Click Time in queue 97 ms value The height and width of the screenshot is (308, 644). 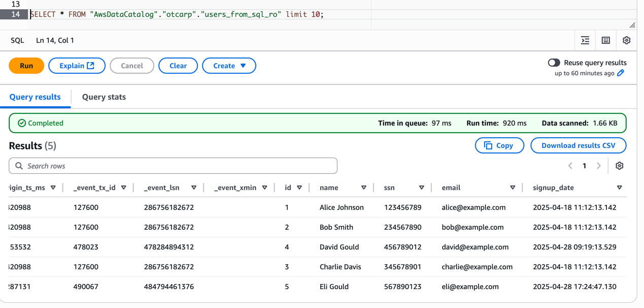[x=441, y=123]
